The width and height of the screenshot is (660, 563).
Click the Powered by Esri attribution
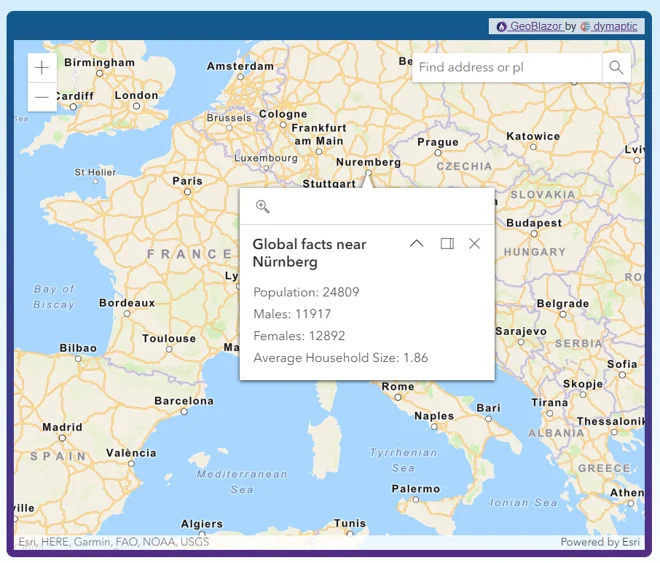click(x=600, y=542)
